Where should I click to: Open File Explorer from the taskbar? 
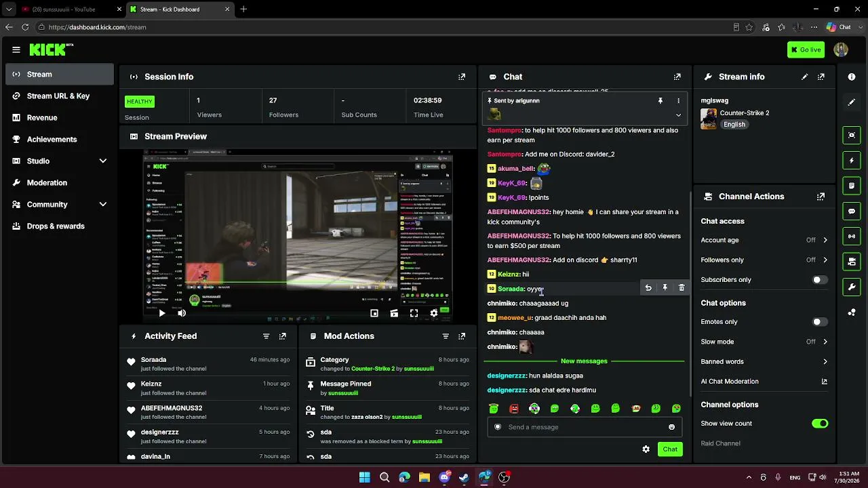coord(425,477)
